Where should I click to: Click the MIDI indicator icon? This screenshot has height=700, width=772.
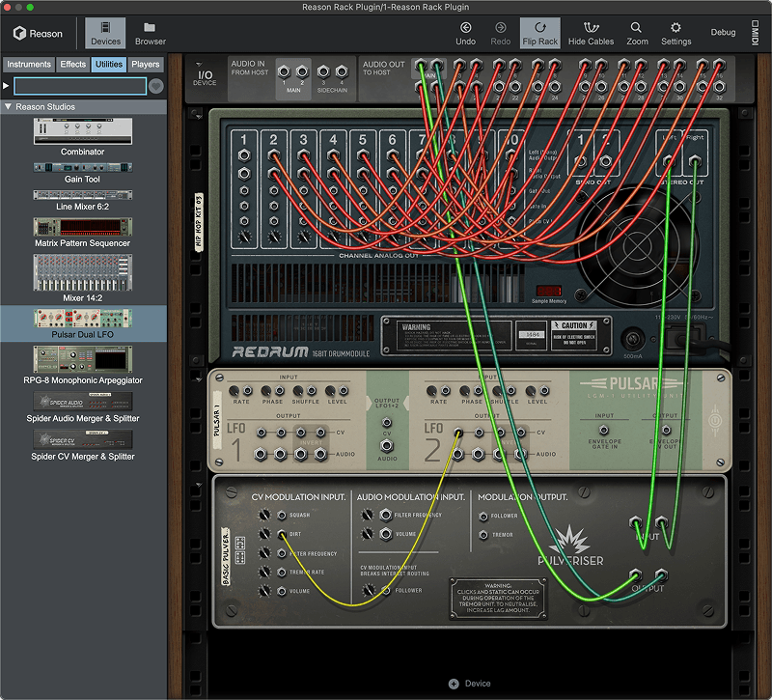[x=756, y=33]
